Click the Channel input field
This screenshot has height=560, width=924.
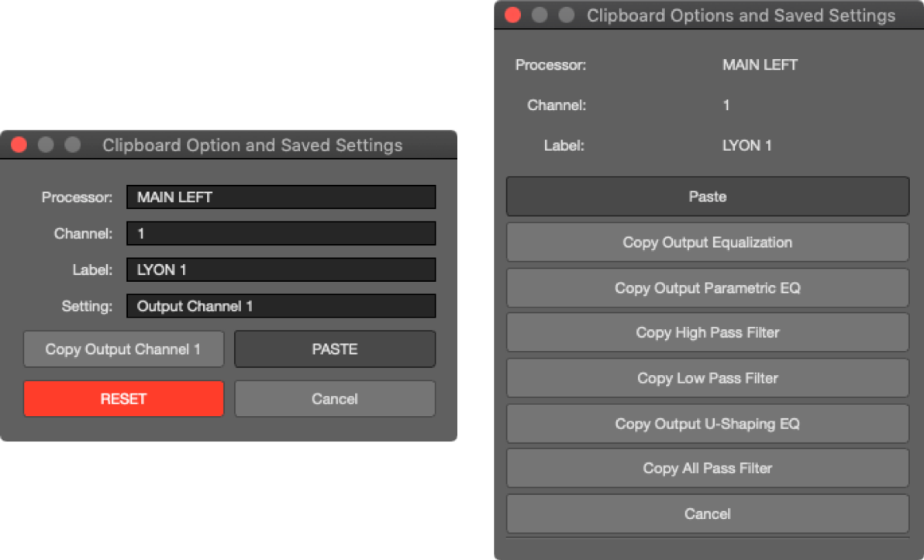(281, 233)
